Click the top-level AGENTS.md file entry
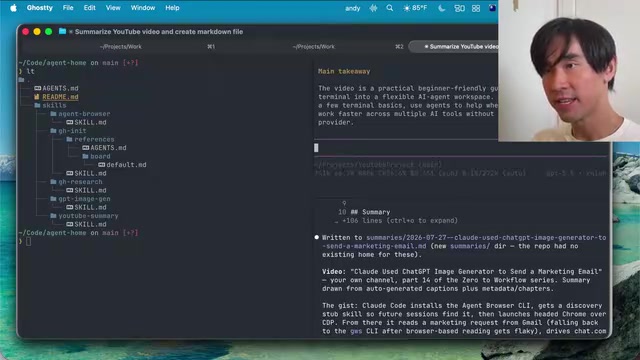 click(60, 88)
